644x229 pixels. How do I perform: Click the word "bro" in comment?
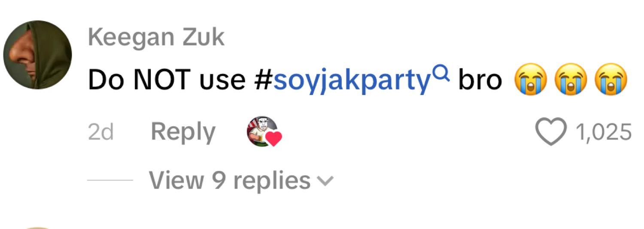tap(480, 80)
